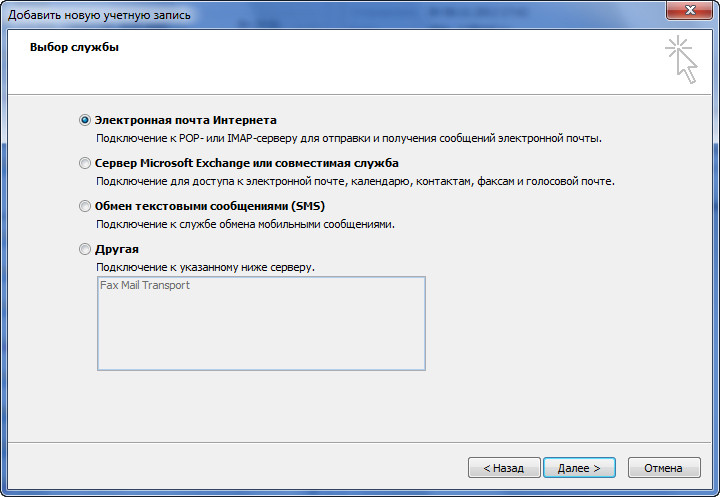
Task: Click the Подключение к указанному ниже серверу text
Action: tap(205, 267)
